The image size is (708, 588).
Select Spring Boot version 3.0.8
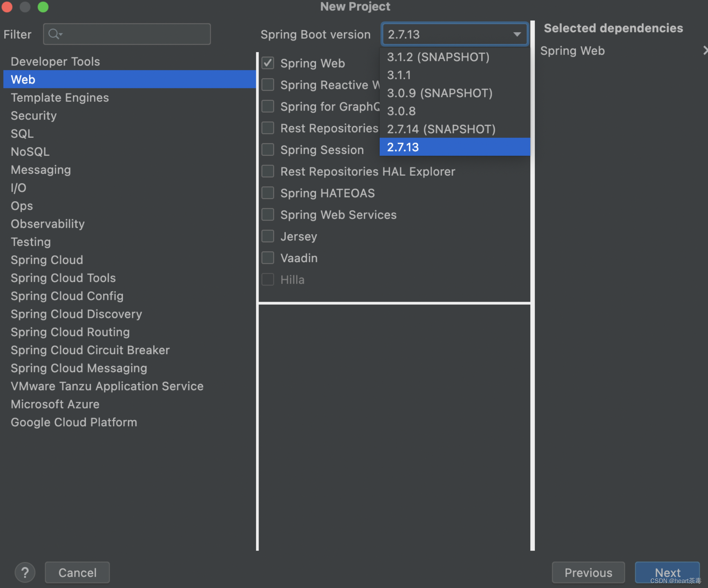pos(455,111)
